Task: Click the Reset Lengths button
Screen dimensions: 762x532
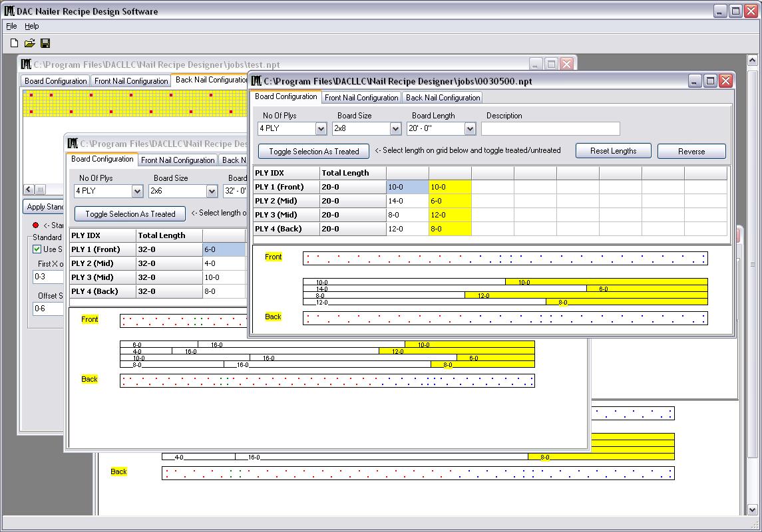Action: pos(613,151)
